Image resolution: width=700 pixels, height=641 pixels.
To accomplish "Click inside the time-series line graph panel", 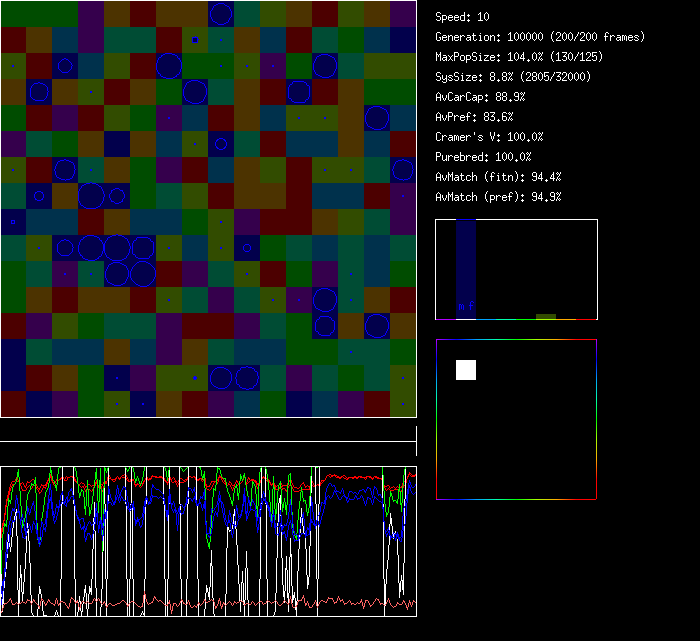I will click(208, 541).
